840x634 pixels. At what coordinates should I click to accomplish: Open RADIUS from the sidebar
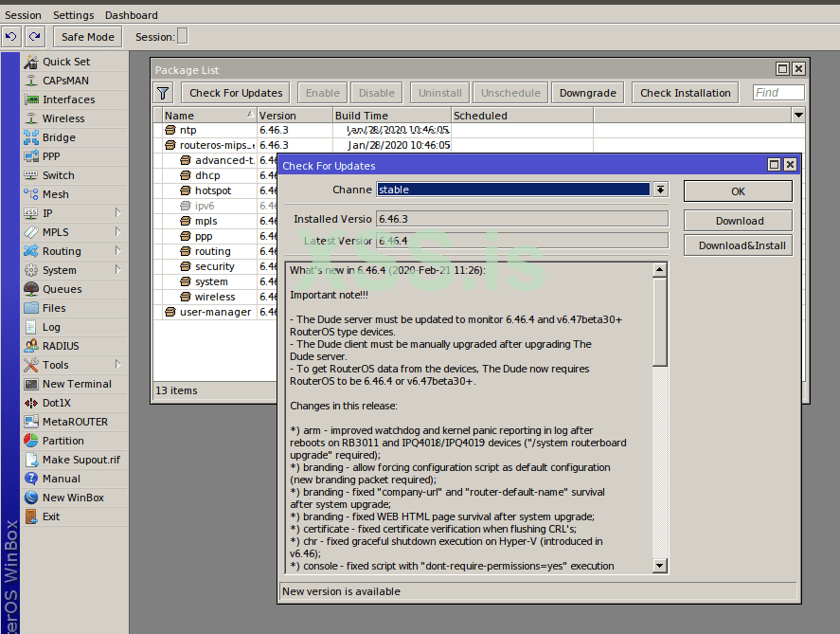[x=61, y=346]
